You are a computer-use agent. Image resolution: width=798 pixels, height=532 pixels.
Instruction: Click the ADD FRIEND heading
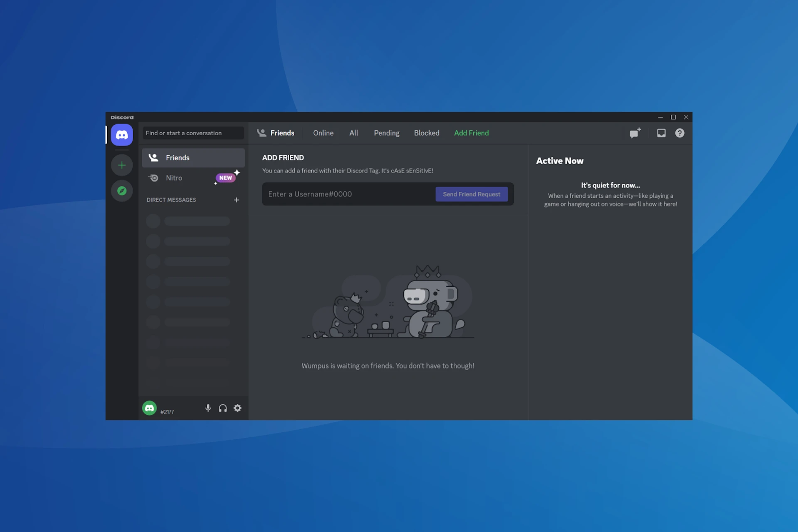coord(283,158)
